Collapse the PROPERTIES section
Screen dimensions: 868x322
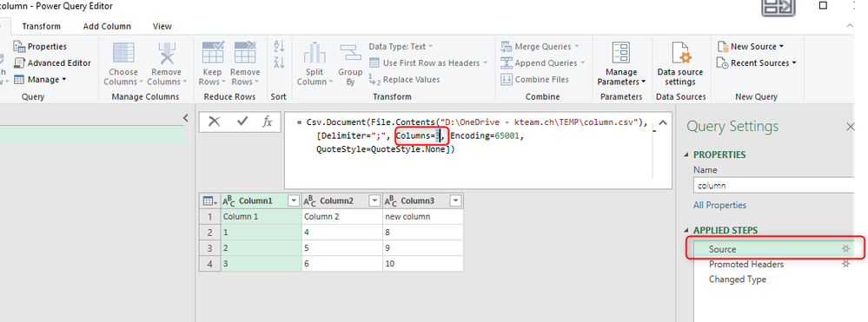(x=687, y=154)
